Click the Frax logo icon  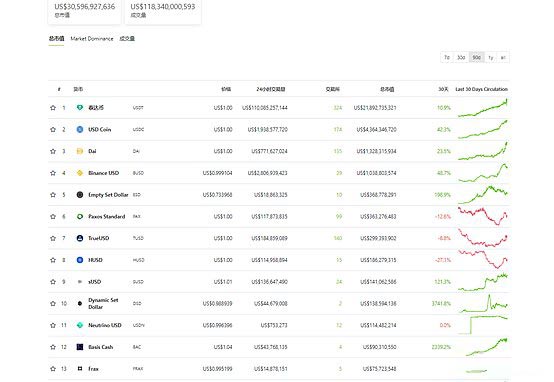(80, 369)
